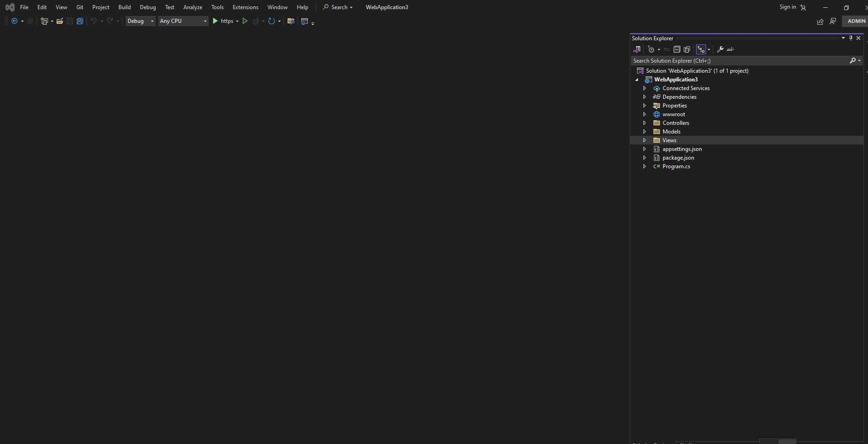The width and height of the screenshot is (868, 444).
Task: Click the Sign in link
Action: (x=788, y=7)
